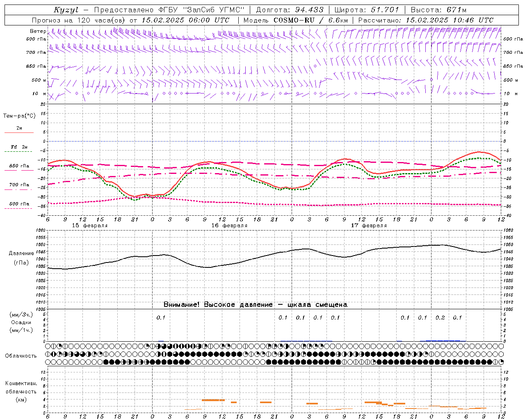Click the Kyzyl station name in the header

(x=66, y=10)
